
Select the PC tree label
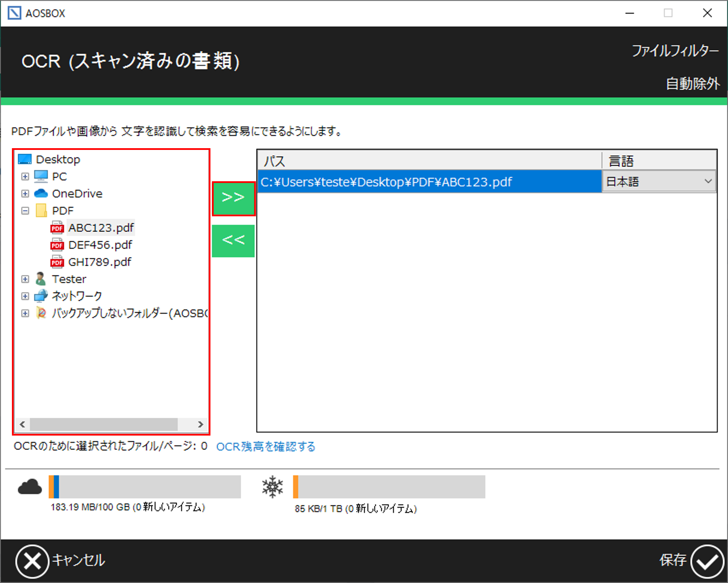coord(59,176)
